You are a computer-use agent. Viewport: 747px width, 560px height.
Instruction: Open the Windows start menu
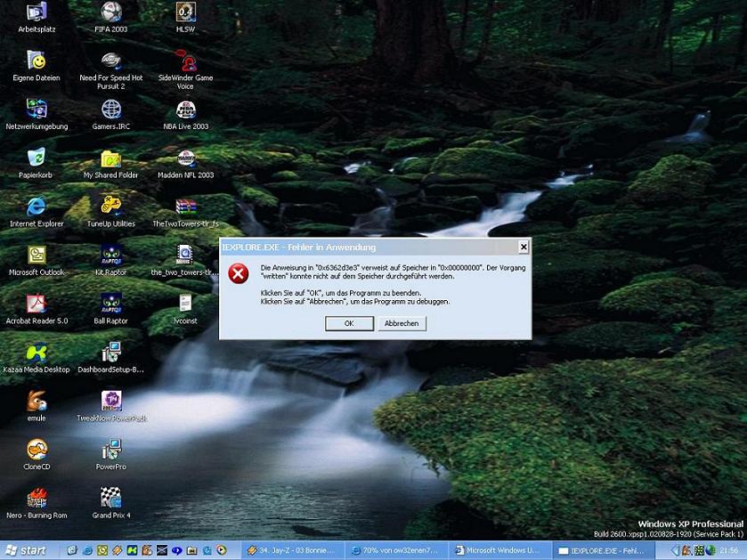tap(26, 550)
